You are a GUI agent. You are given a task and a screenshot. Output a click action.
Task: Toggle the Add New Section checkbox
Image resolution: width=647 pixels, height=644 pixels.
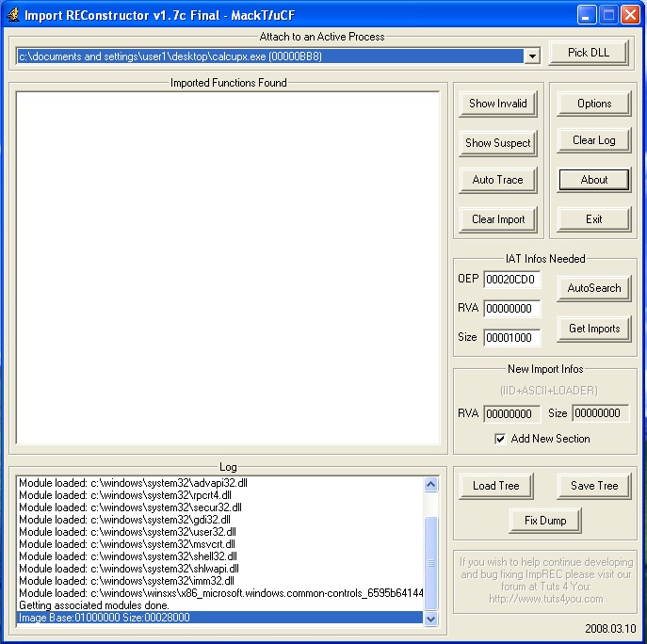(x=500, y=439)
